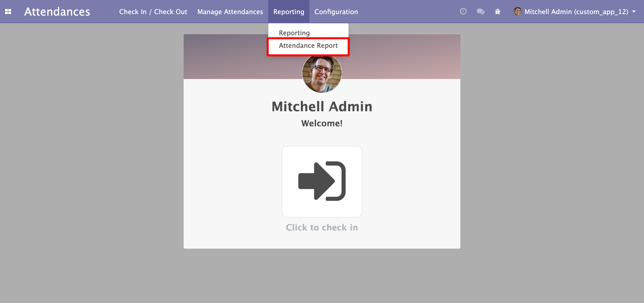Open the apps grid home menu
Viewport: 644px width, 303px height.
(8, 12)
